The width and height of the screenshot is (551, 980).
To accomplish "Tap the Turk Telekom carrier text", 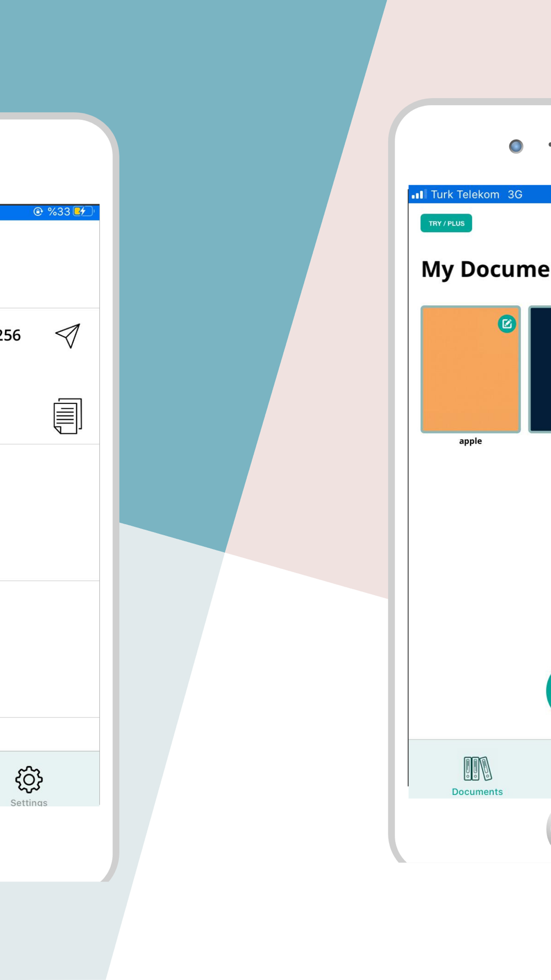I will point(465,195).
